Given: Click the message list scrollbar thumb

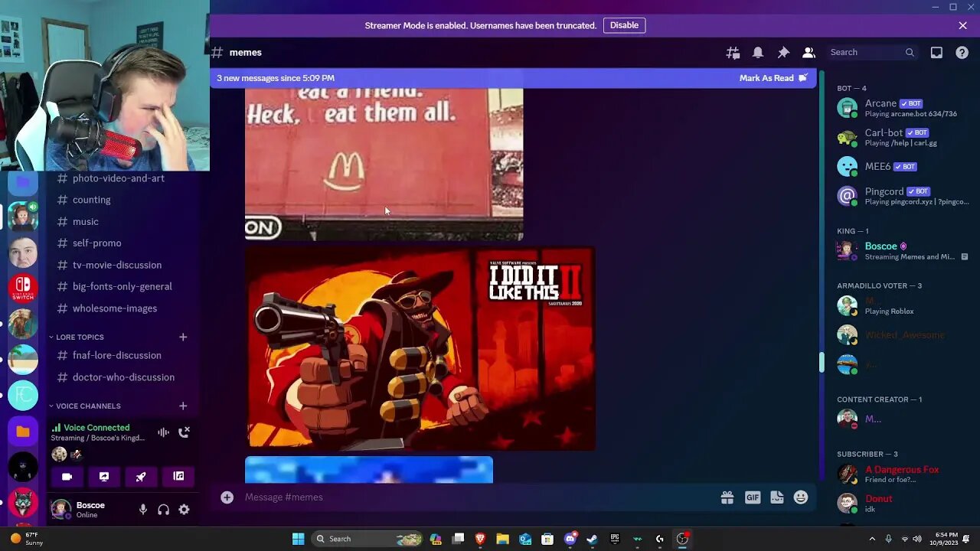Looking at the screenshot, I should [822, 362].
